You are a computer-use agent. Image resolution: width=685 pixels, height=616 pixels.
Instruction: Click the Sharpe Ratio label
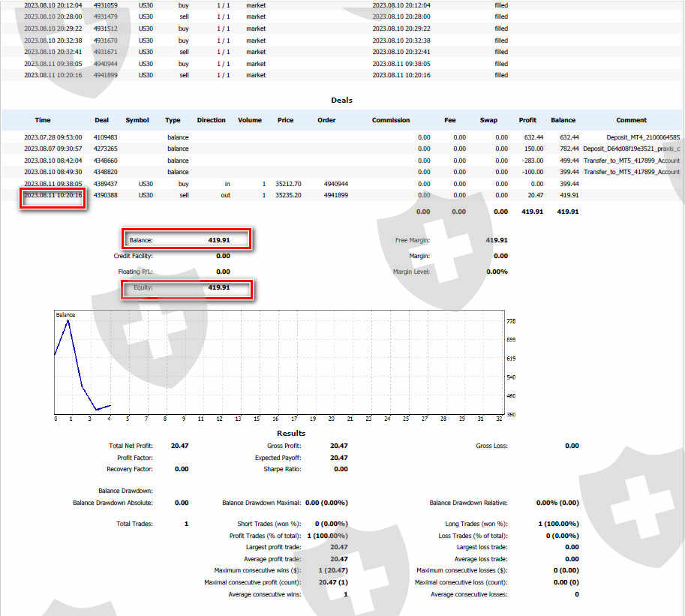pos(282,469)
